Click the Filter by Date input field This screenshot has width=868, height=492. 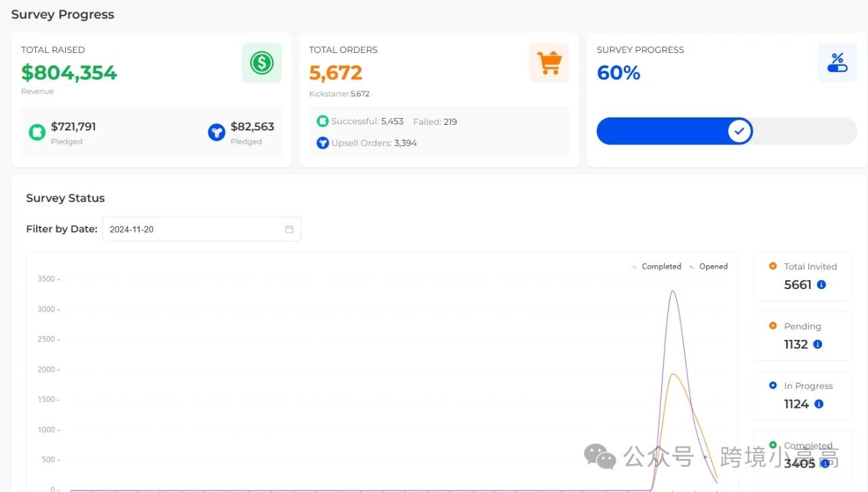coord(201,229)
